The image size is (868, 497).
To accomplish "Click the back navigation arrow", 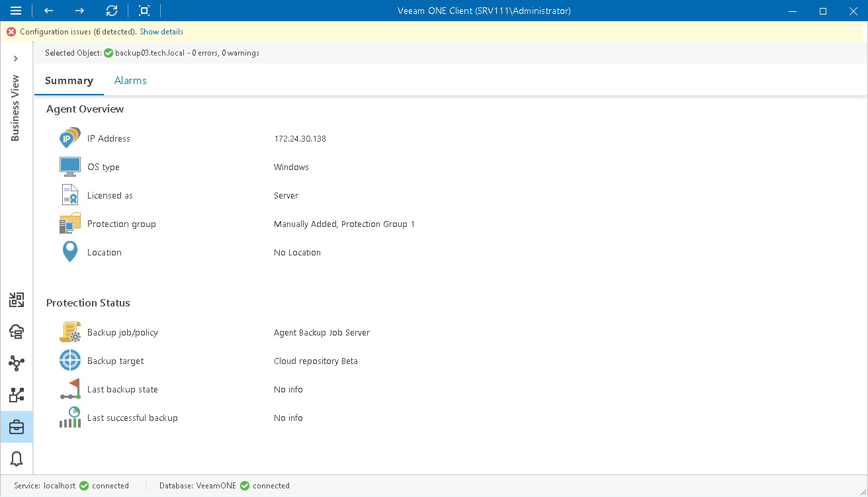I will (48, 11).
